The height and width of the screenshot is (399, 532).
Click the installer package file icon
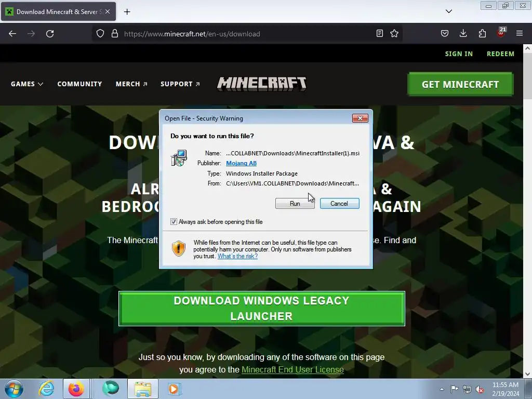(179, 158)
